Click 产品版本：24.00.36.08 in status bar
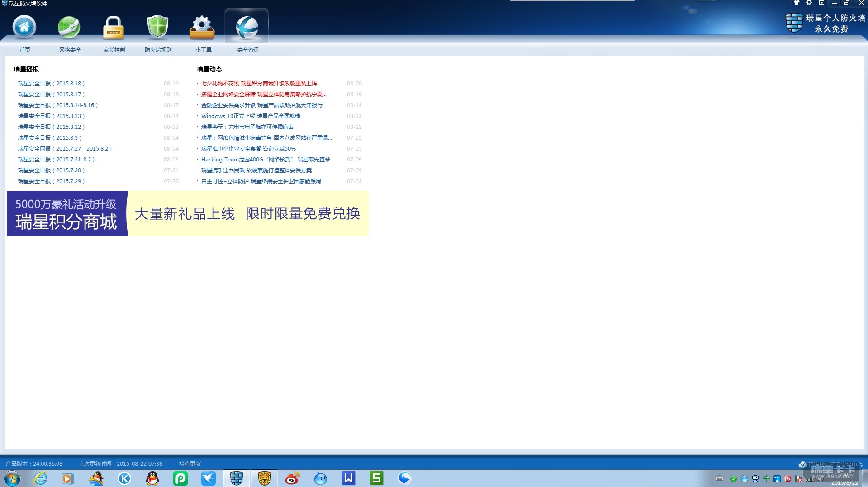 pos(34,464)
